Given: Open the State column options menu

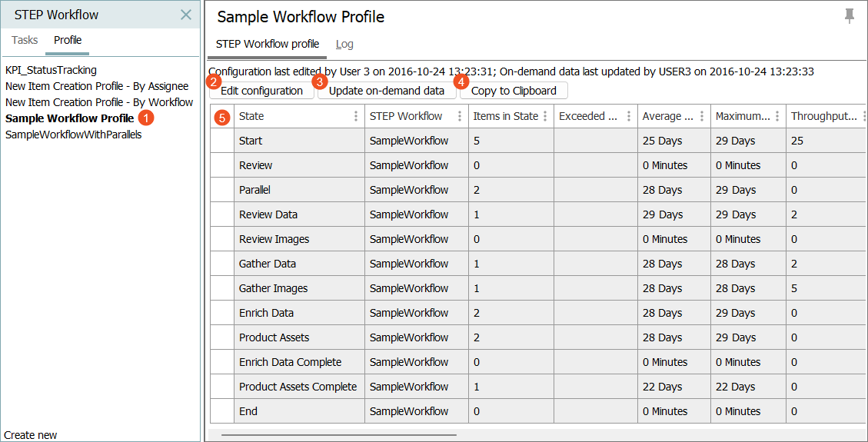Looking at the screenshot, I should coord(355,116).
